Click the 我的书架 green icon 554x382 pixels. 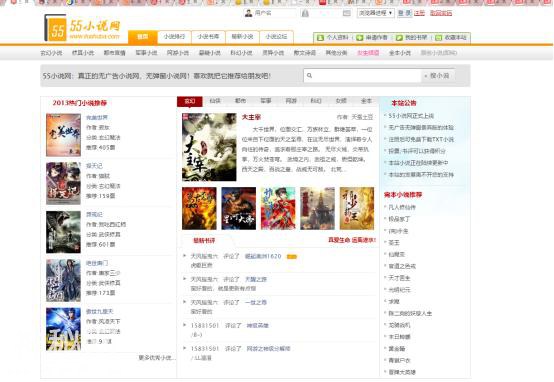click(399, 37)
